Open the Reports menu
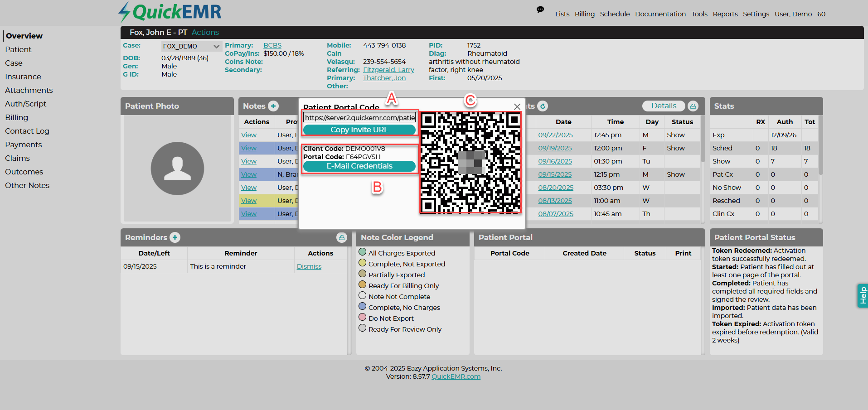This screenshot has width=868, height=410. (x=725, y=14)
